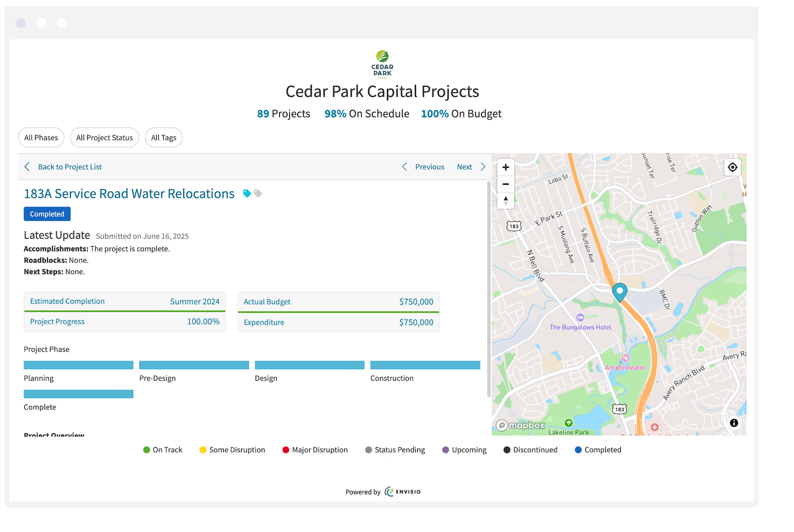Image resolution: width=794 pixels, height=532 pixels.
Task: Click the Pre-Design phase bar
Action: click(194, 365)
